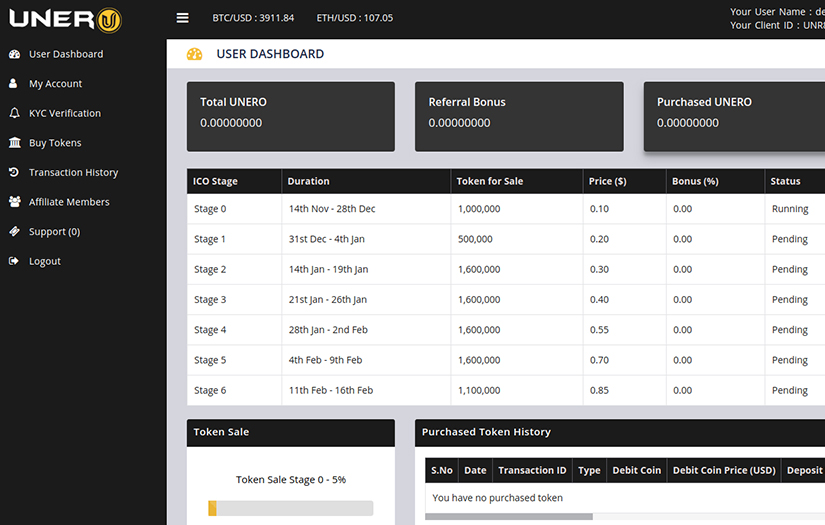Viewport: 825px width, 525px height.
Task: Click the Token Sale Stage 0 progress bar
Action: coord(291,508)
